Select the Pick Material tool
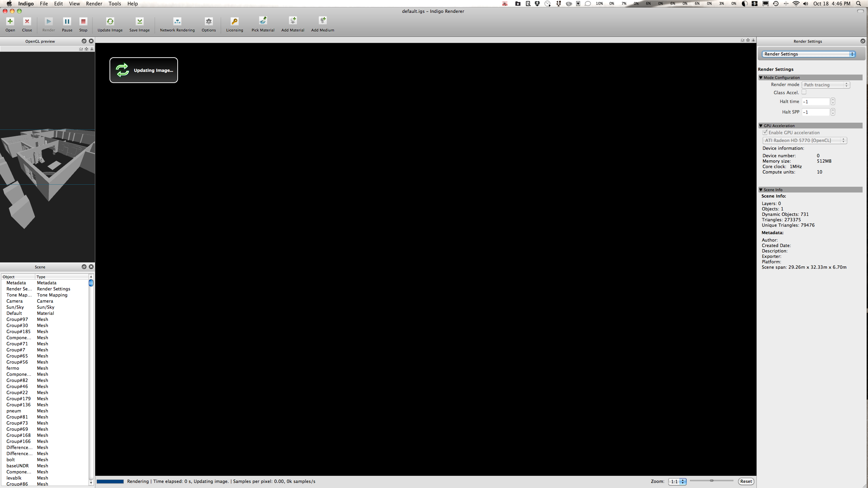This screenshot has height=488, width=868. 263,22
